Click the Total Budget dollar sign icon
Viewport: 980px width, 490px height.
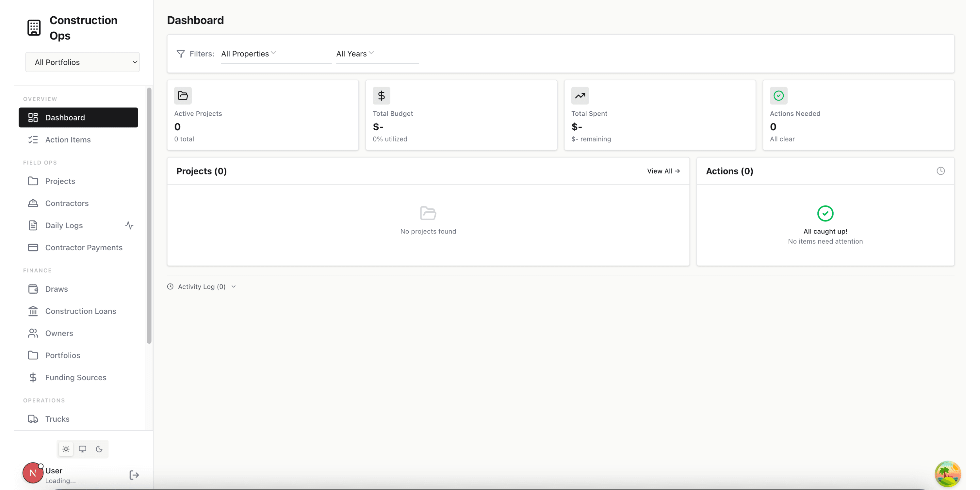pyautogui.click(x=382, y=95)
